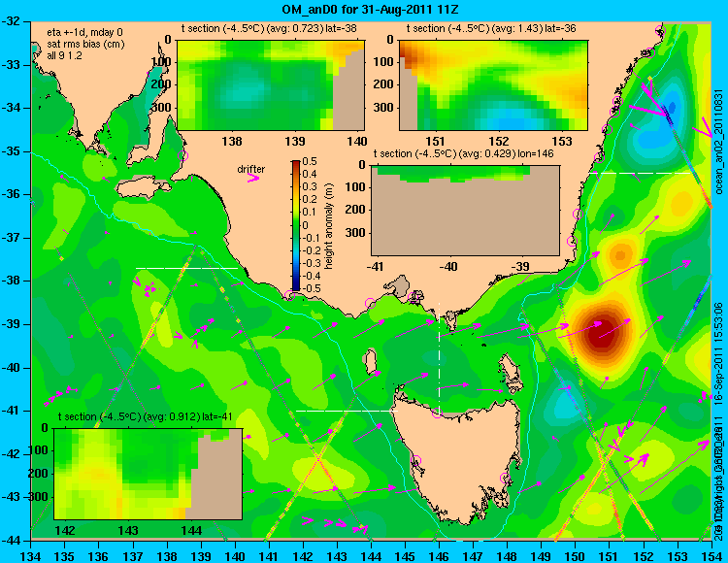Click the '-40' tick under the lon=146 inset
Screen dimensions: 728x563
pos(448,266)
